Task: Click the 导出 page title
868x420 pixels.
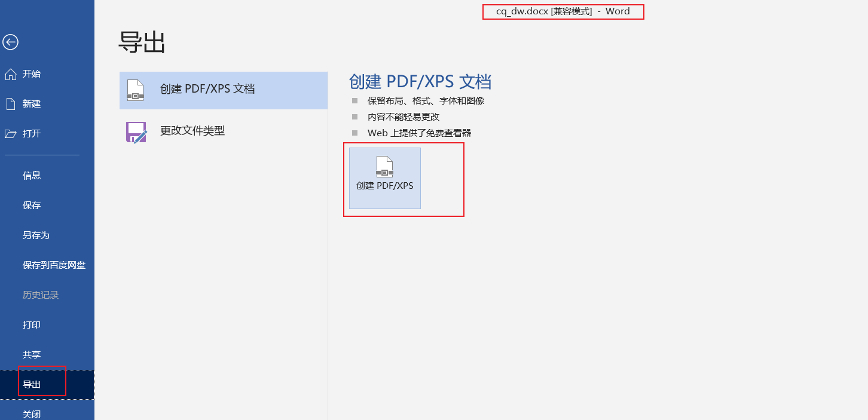Action: point(142,42)
